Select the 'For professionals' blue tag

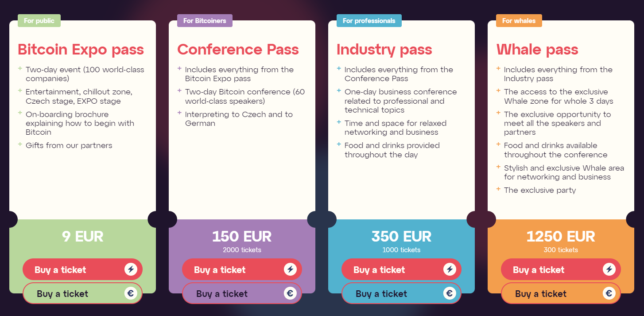coord(369,21)
